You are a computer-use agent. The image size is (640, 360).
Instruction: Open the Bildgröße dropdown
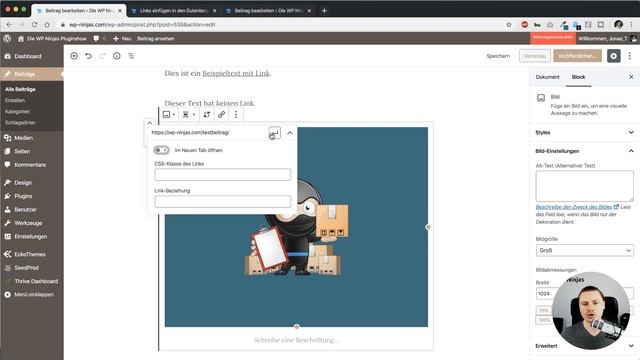(584, 250)
